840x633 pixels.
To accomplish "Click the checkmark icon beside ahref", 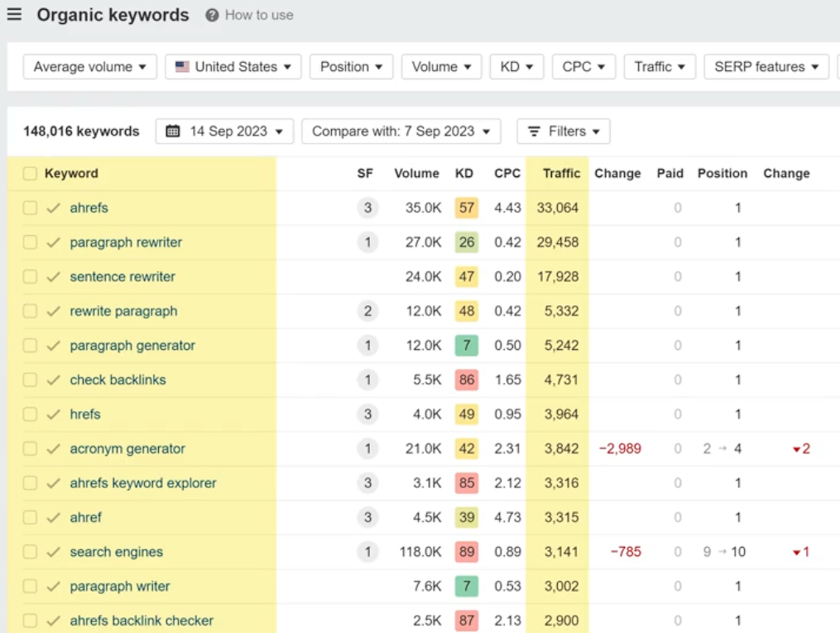I will pos(53,517).
